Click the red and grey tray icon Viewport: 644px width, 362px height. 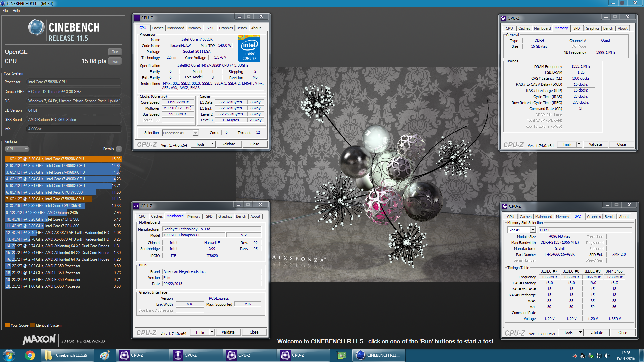575,356
